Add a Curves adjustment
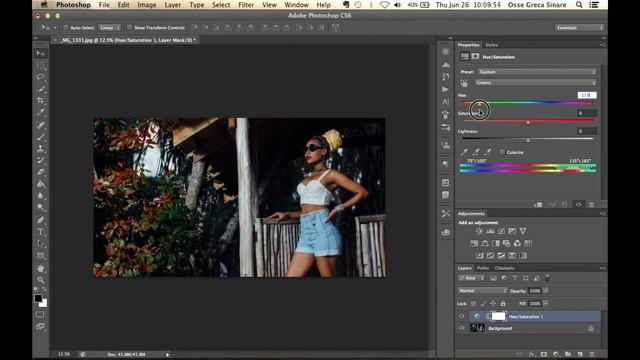The height and width of the screenshot is (360, 640). (501, 231)
